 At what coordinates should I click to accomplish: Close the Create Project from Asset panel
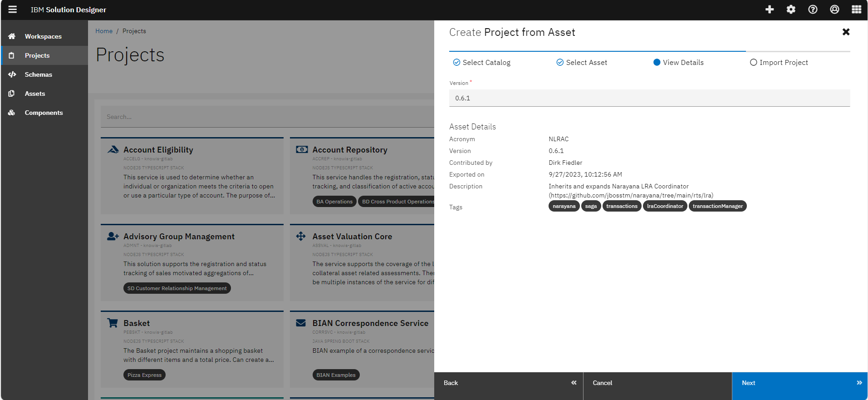tap(846, 32)
